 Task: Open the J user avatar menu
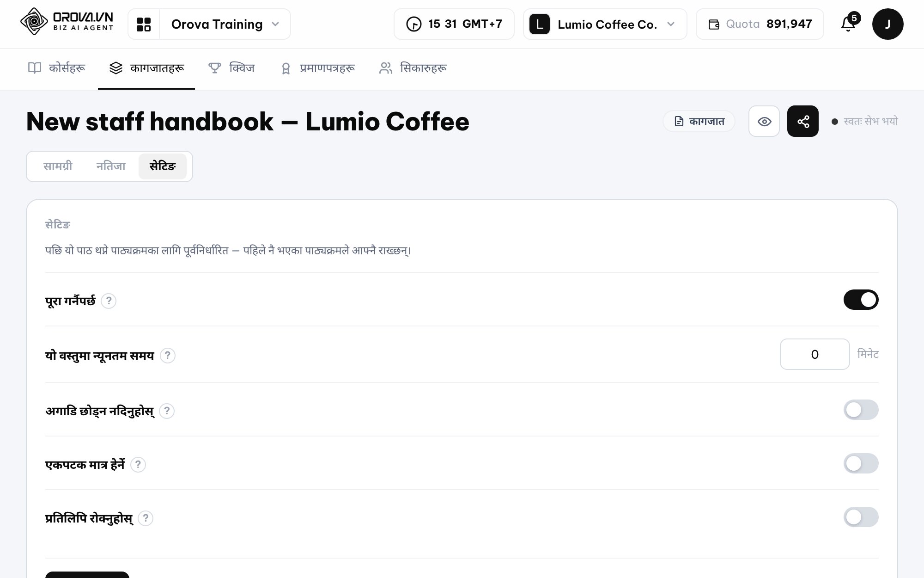click(888, 24)
